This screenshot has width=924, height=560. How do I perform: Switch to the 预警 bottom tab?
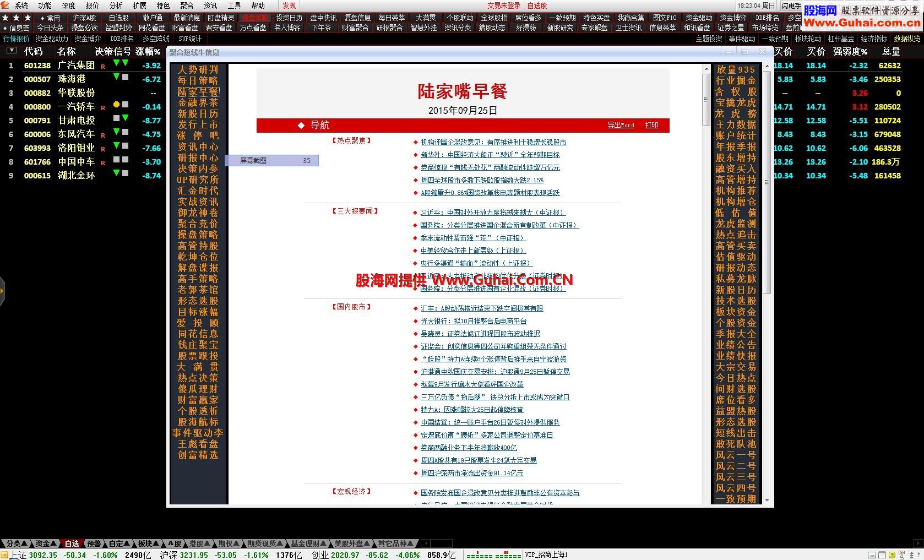coord(94,544)
